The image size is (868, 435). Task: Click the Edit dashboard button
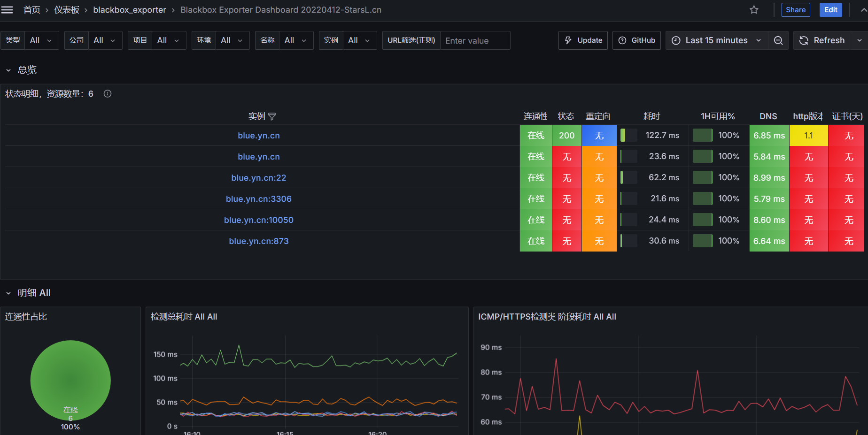[831, 10]
